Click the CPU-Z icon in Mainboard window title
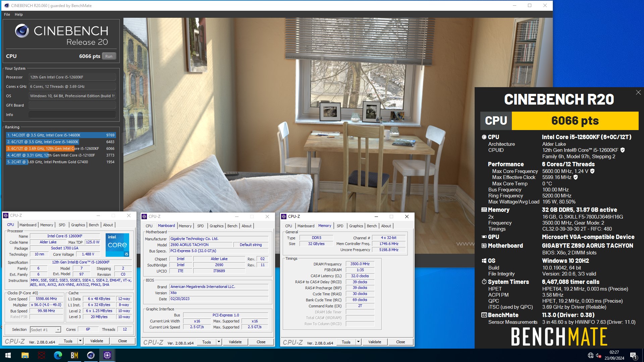The height and width of the screenshot is (362, 644). point(144,217)
